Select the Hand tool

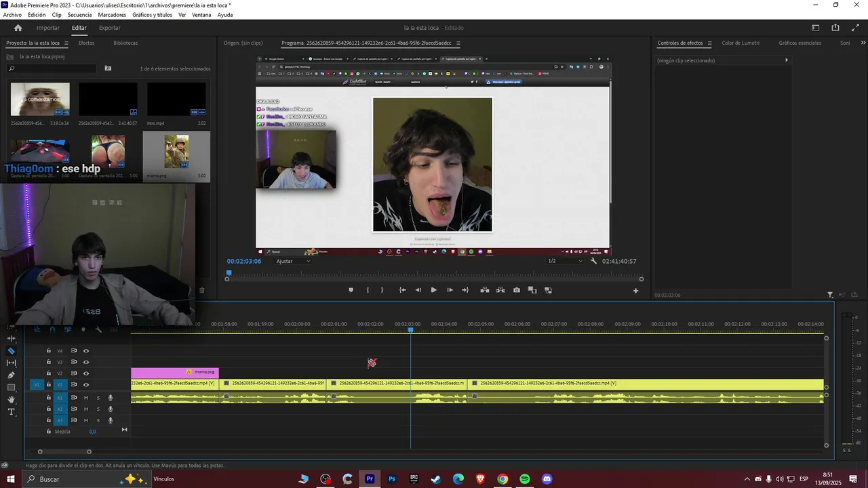coord(11,400)
